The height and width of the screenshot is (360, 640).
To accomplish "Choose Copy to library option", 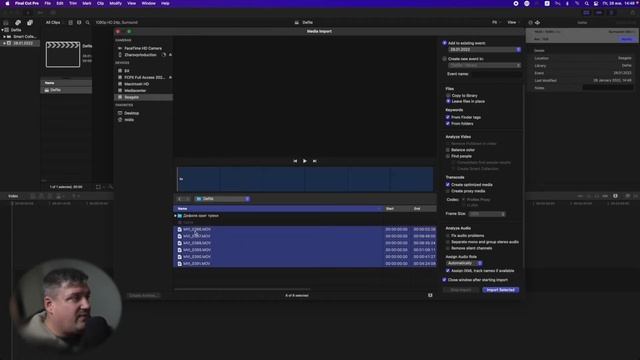I will click(x=448, y=96).
